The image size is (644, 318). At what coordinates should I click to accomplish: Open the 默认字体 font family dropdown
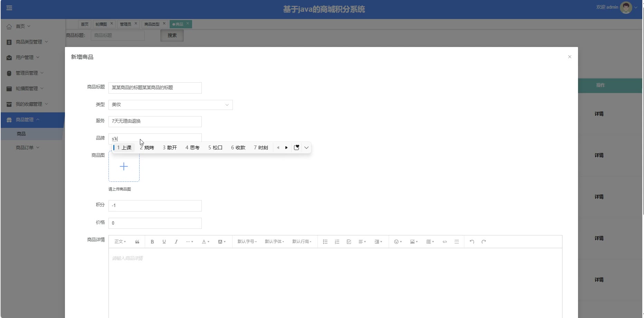coord(274,242)
